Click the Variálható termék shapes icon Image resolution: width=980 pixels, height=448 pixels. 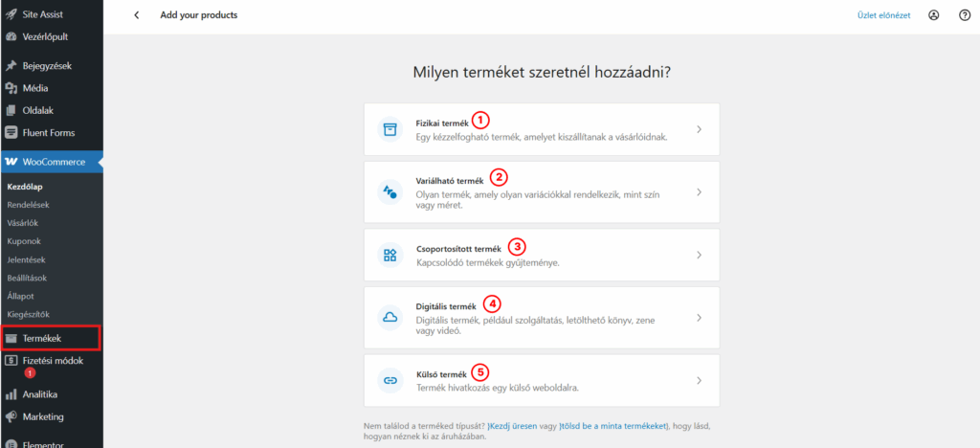[390, 191]
